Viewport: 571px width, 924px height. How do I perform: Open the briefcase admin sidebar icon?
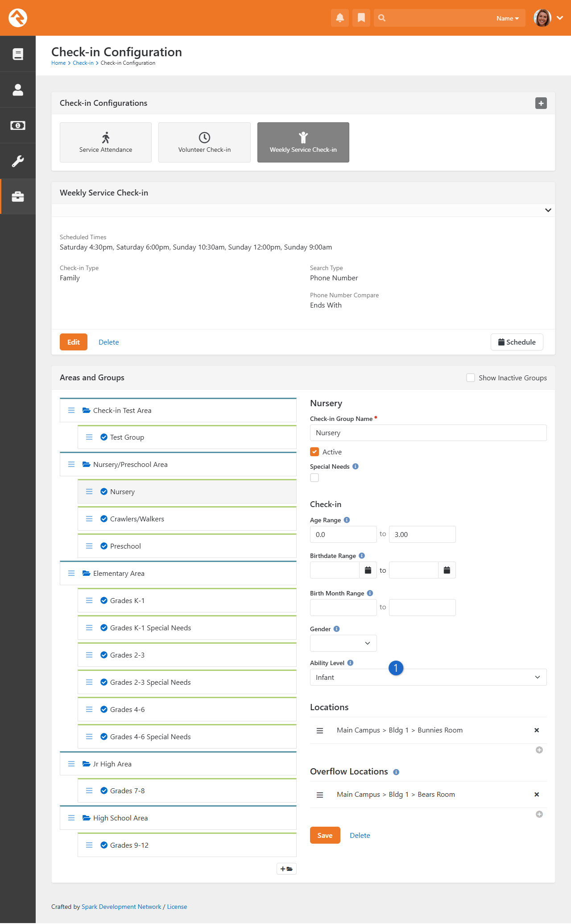tap(18, 197)
